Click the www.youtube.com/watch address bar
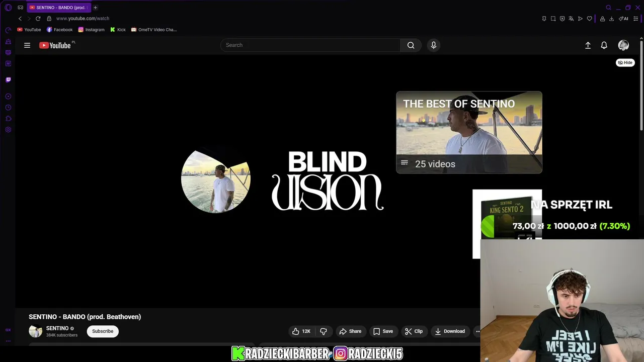644x362 pixels. click(83, 19)
